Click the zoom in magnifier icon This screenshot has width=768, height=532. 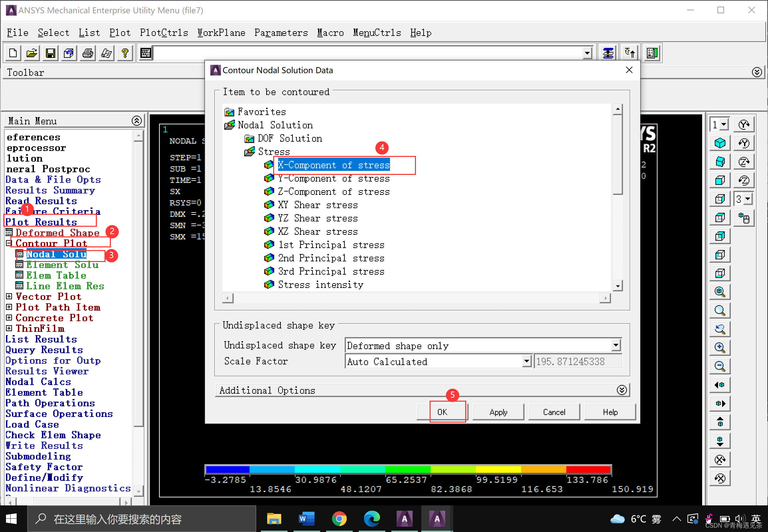point(720,348)
